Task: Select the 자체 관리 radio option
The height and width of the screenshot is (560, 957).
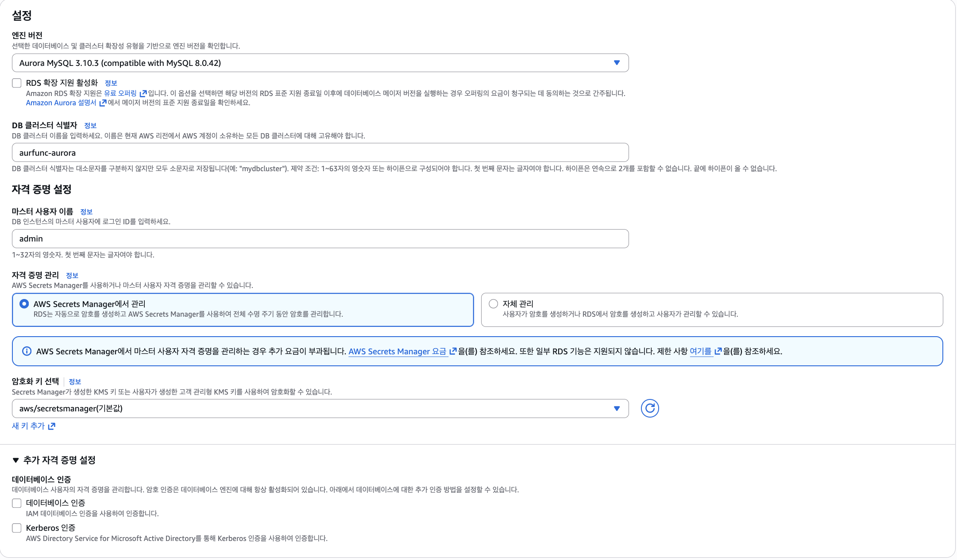Action: pos(493,304)
